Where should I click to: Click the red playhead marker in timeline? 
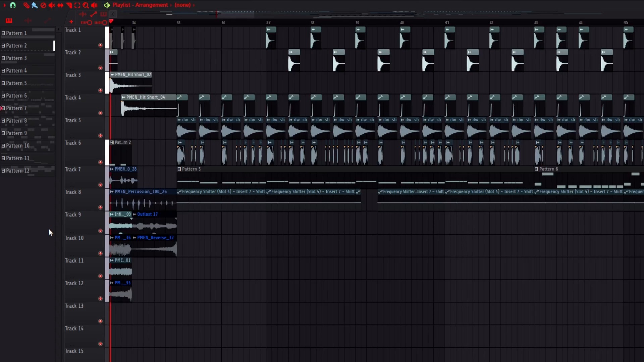pos(111,22)
